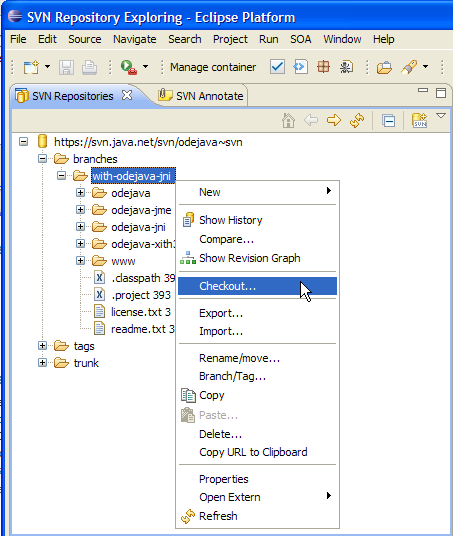Open the File menu
Image resolution: width=453 pixels, height=536 pixels.
[x=18, y=39]
